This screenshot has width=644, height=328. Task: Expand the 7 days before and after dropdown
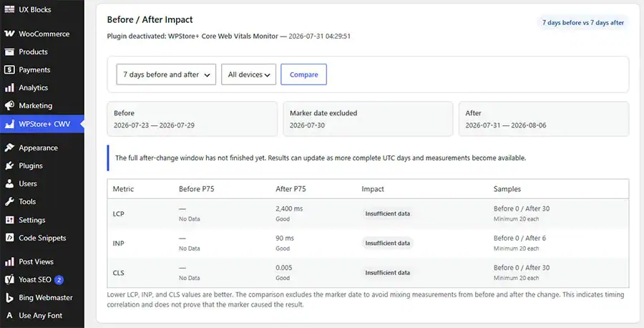[166, 74]
